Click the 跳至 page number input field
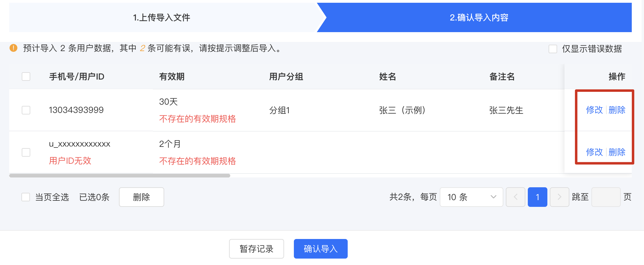Screen dimensions: 644x265 tap(606, 197)
